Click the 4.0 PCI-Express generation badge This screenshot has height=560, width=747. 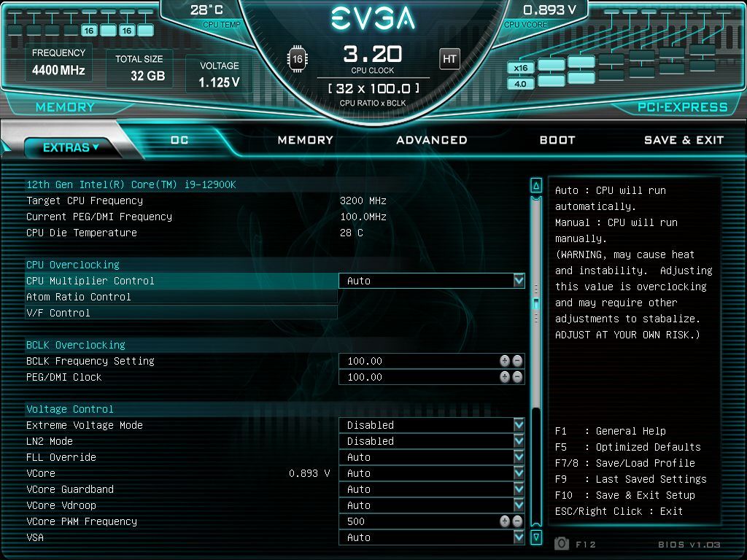point(520,84)
